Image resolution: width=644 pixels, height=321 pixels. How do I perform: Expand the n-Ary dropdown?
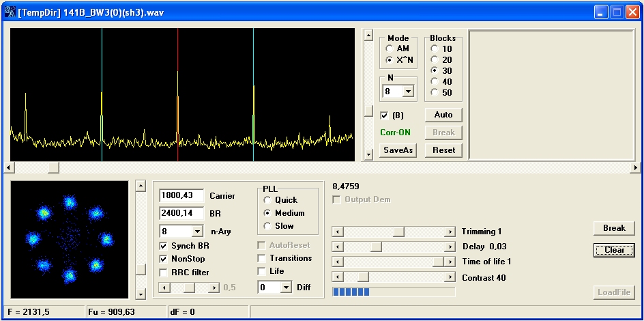point(198,232)
